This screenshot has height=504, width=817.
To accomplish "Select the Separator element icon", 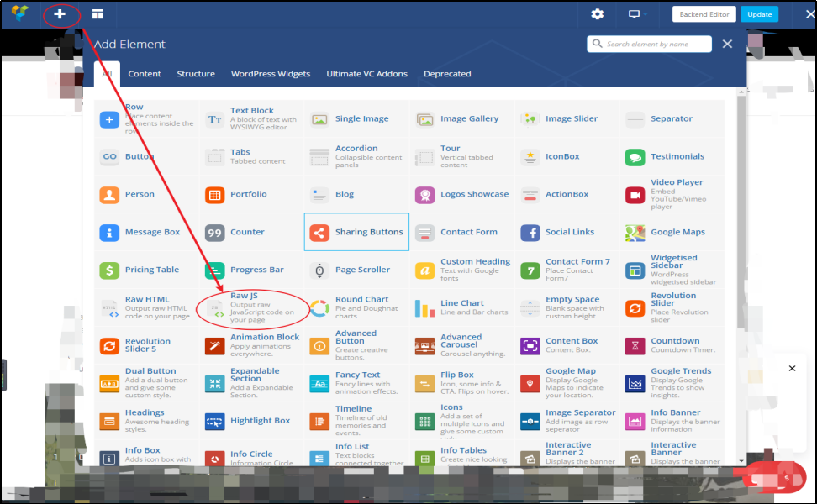I will point(635,120).
